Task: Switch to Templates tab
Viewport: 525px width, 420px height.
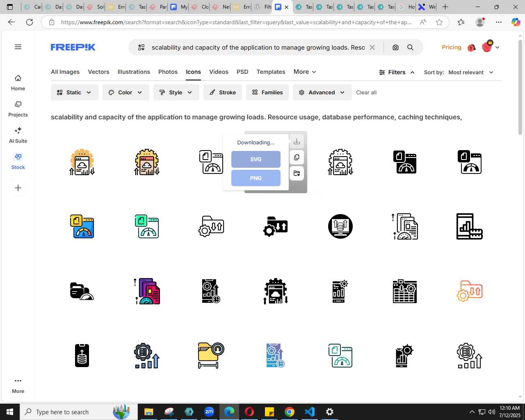Action: click(x=271, y=72)
